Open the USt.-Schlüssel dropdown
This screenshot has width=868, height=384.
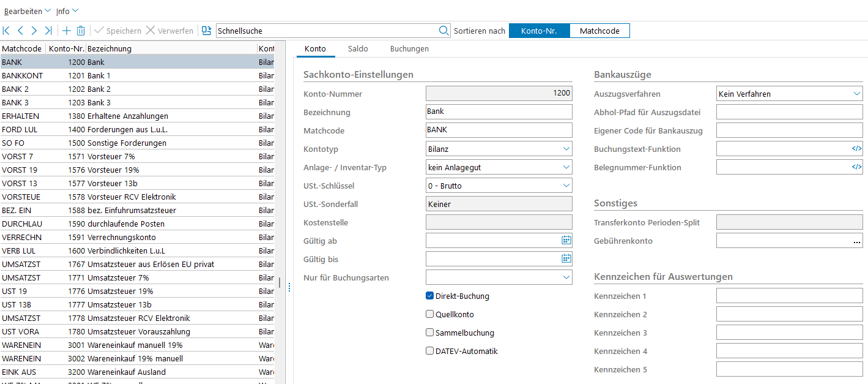(565, 186)
